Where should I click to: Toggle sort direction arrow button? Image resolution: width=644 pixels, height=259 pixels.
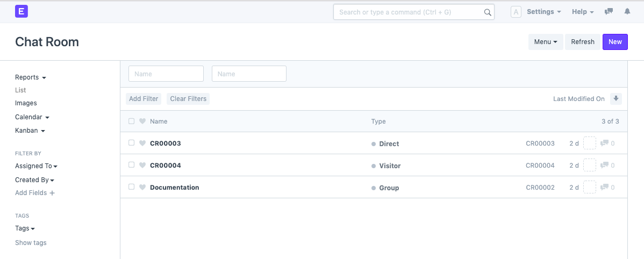pyautogui.click(x=616, y=99)
